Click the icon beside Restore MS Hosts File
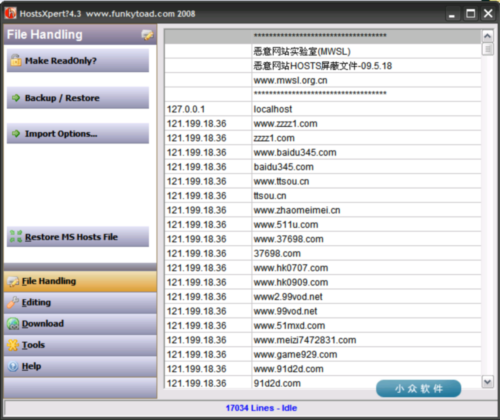This screenshot has width=500, height=420. coord(16,236)
